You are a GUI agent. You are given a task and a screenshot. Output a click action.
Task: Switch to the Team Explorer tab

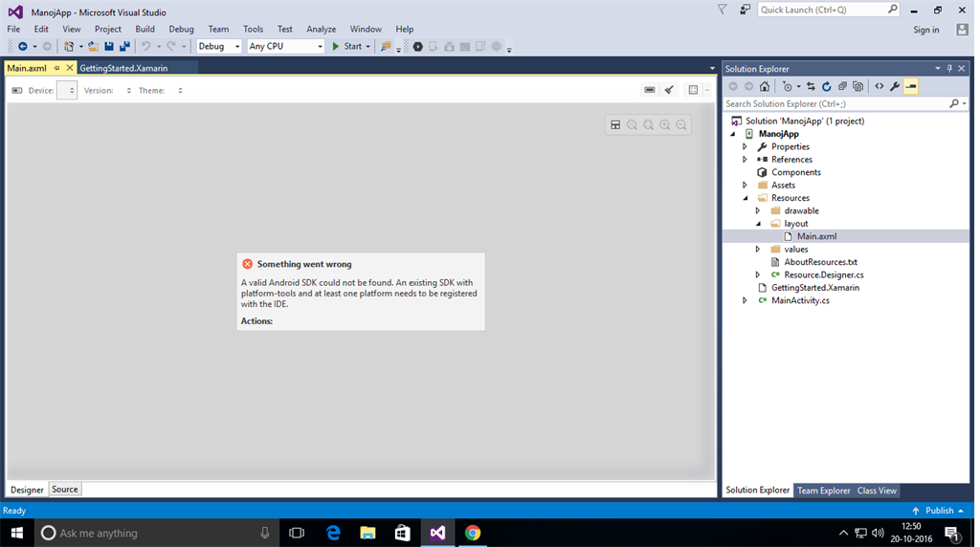[824, 491]
